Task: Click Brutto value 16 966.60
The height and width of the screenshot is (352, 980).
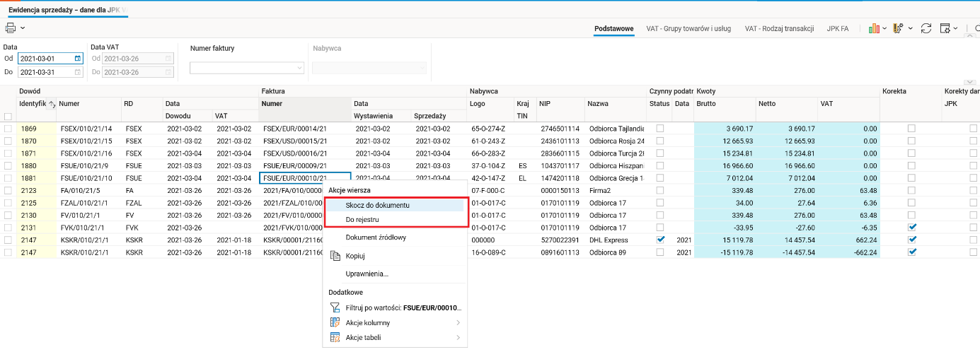Action: [x=725, y=165]
